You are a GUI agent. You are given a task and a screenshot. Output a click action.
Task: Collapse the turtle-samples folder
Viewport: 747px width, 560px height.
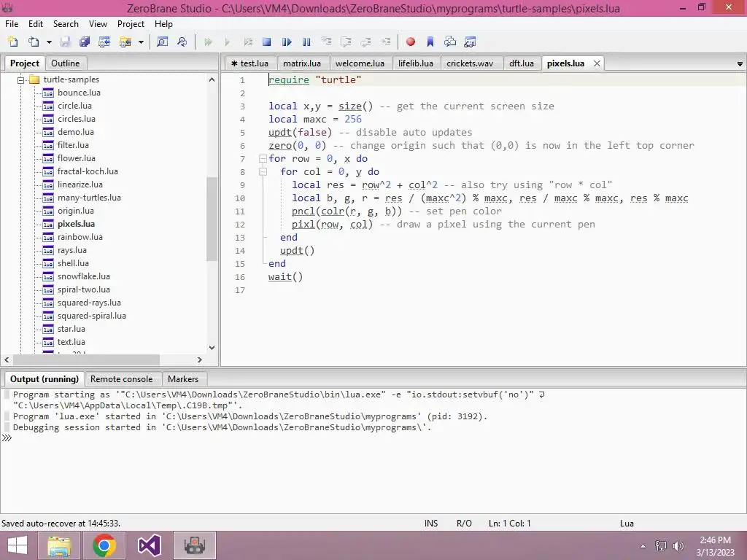20,80
